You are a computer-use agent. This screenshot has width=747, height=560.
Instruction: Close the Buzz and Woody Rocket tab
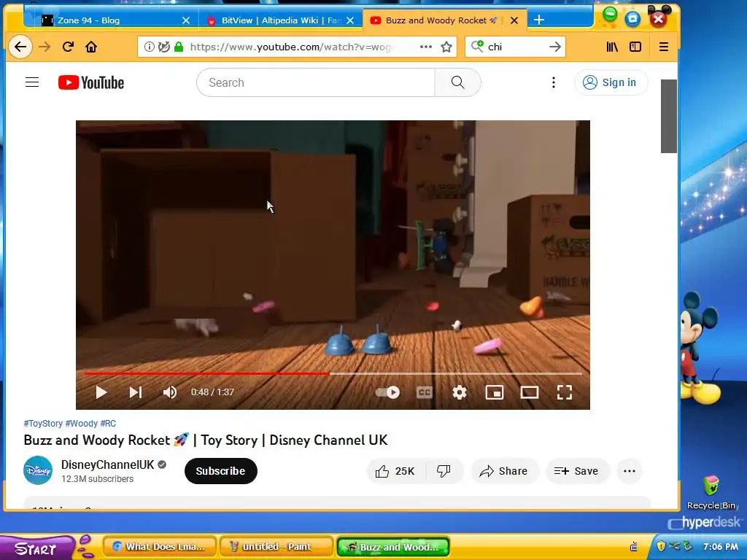514,20
